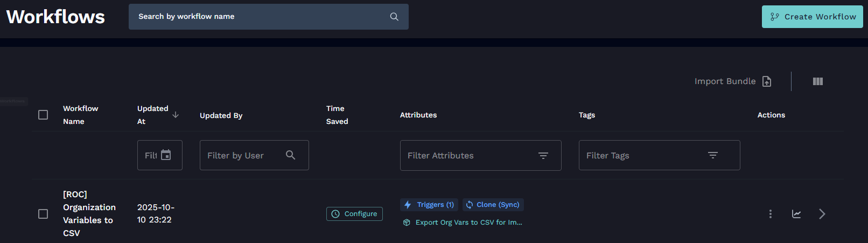The width and height of the screenshot is (868, 243).
Task: View workflow analytics chart icon
Action: [x=796, y=214]
